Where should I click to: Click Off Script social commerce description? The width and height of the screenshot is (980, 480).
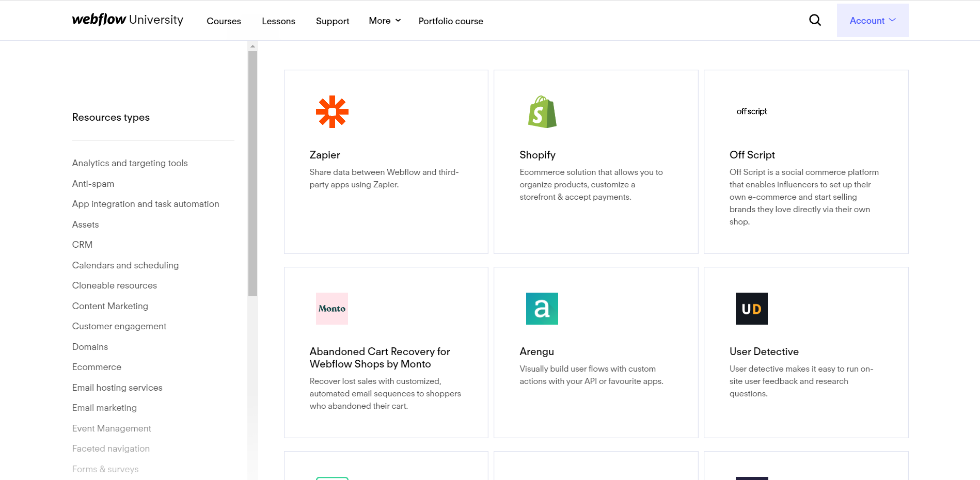804,197
